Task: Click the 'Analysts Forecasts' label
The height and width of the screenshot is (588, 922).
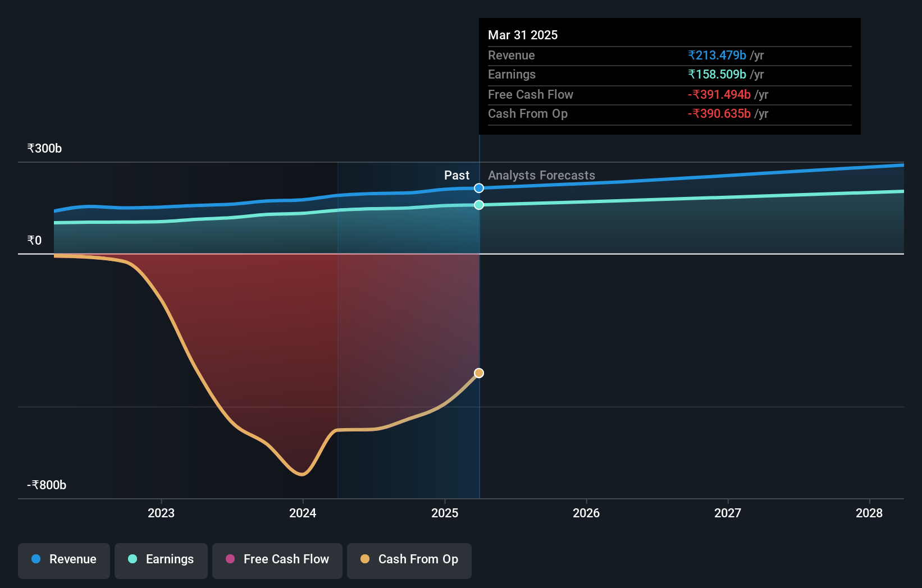Action: (541, 175)
